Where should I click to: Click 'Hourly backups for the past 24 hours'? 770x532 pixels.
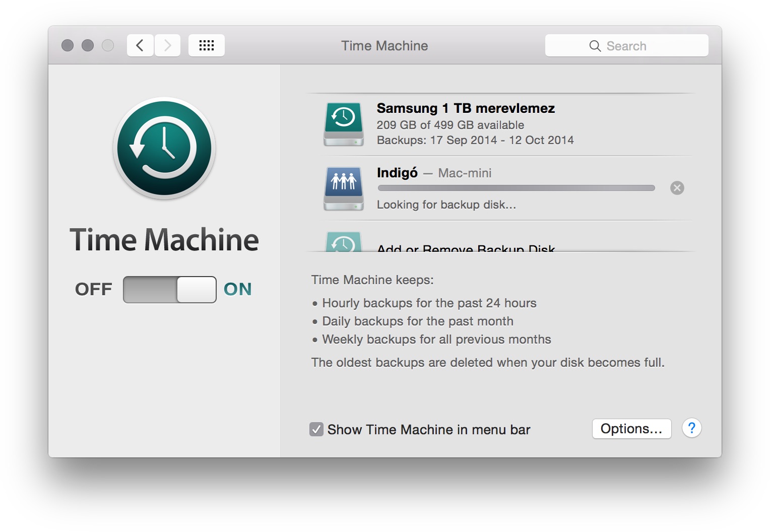point(429,303)
